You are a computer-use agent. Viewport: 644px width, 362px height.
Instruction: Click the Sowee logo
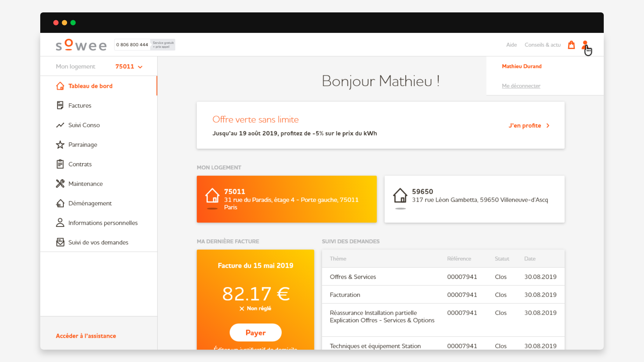[81, 45]
